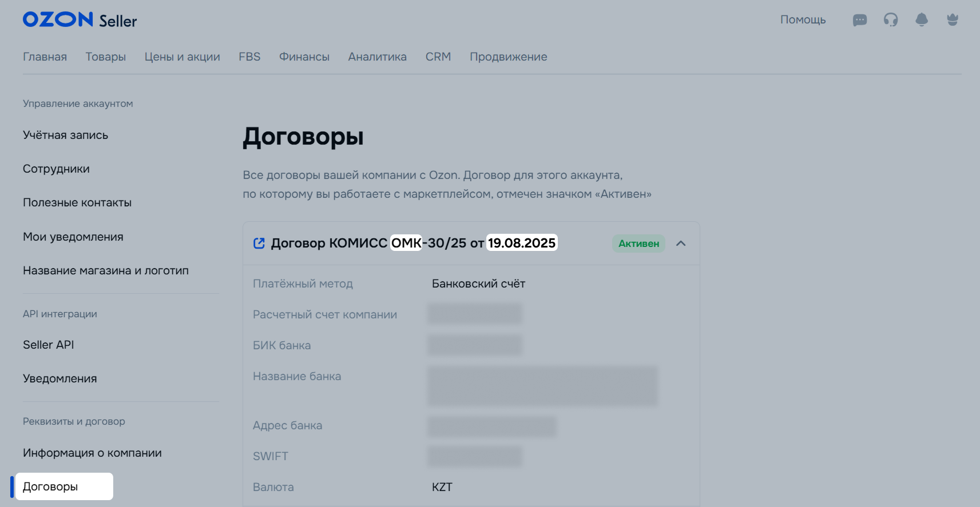This screenshot has height=507, width=980.
Task: Open the contract external link icon
Action: tap(259, 243)
